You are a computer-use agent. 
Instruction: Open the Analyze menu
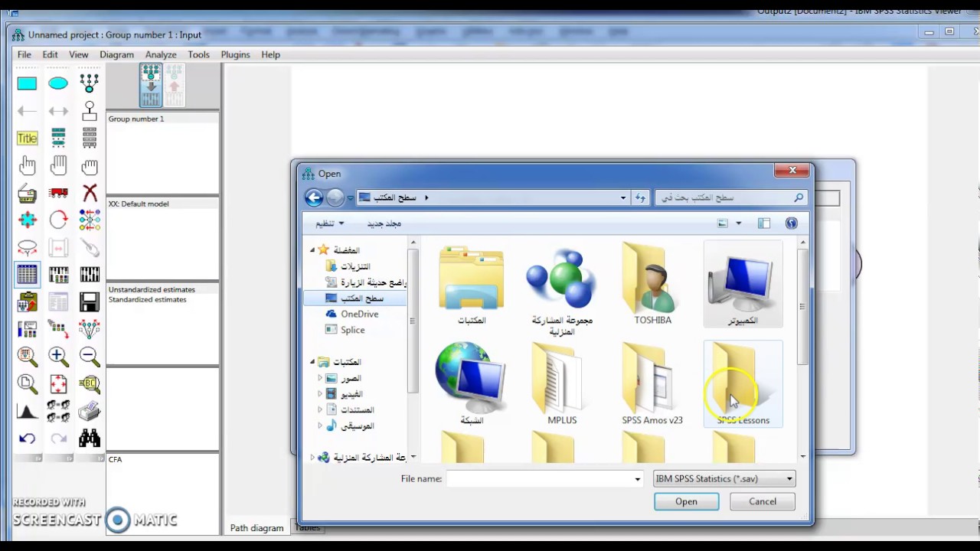tap(161, 54)
